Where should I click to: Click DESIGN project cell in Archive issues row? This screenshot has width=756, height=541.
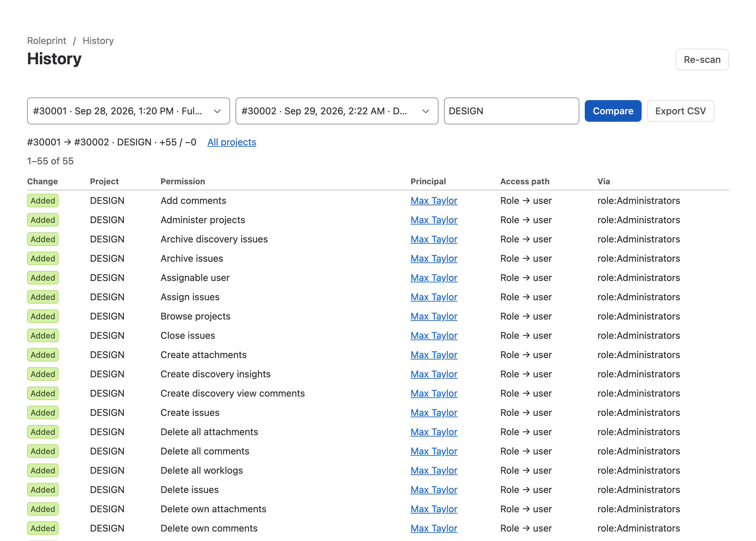tap(107, 258)
